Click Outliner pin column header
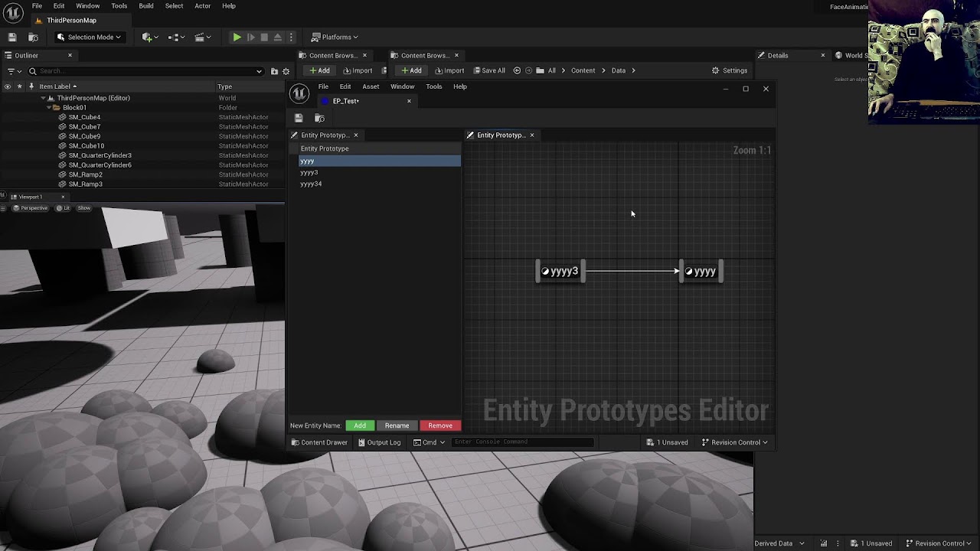 coord(31,86)
